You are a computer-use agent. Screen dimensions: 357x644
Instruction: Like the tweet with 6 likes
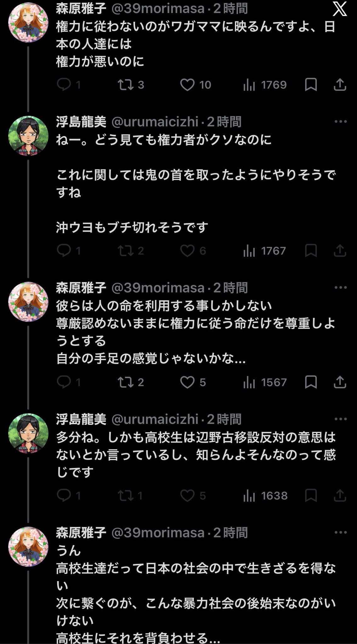pos(187,251)
